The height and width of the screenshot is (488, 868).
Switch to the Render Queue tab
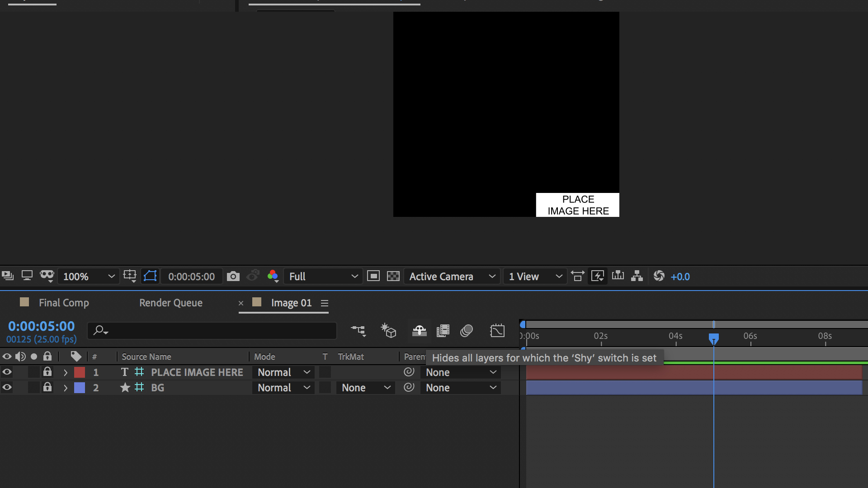tap(170, 303)
